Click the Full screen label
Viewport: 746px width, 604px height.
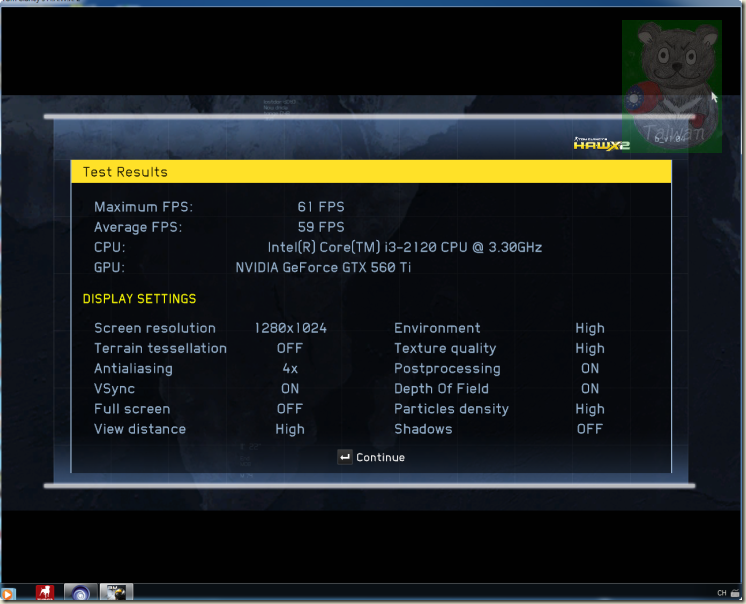pos(132,409)
